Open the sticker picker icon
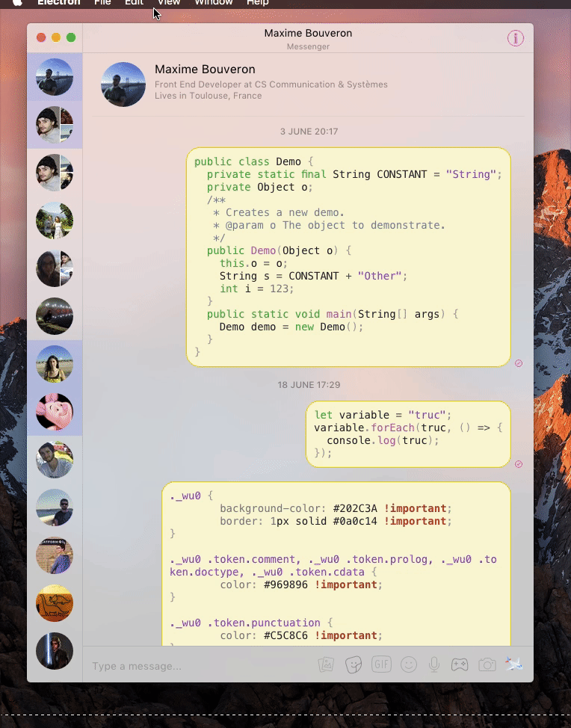Screen dimensions: 571x728 point(354,665)
